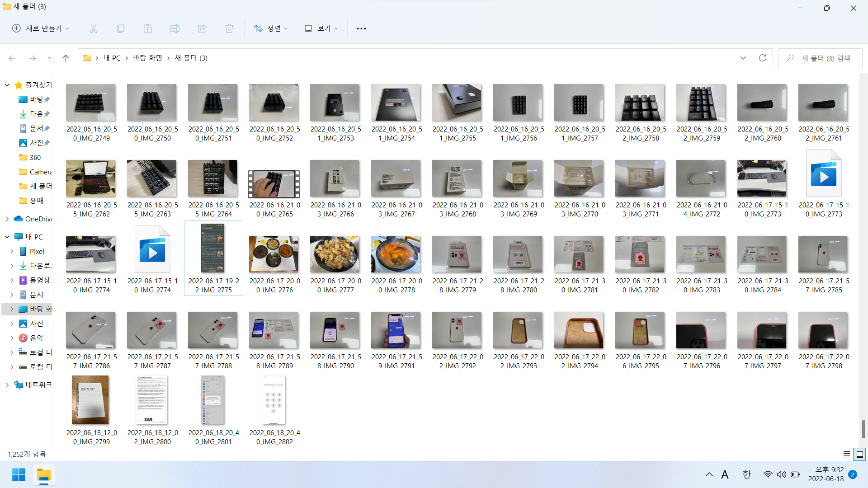Click the Copy icon in toolbar
Viewport: 868px width, 488px height.
[121, 28]
